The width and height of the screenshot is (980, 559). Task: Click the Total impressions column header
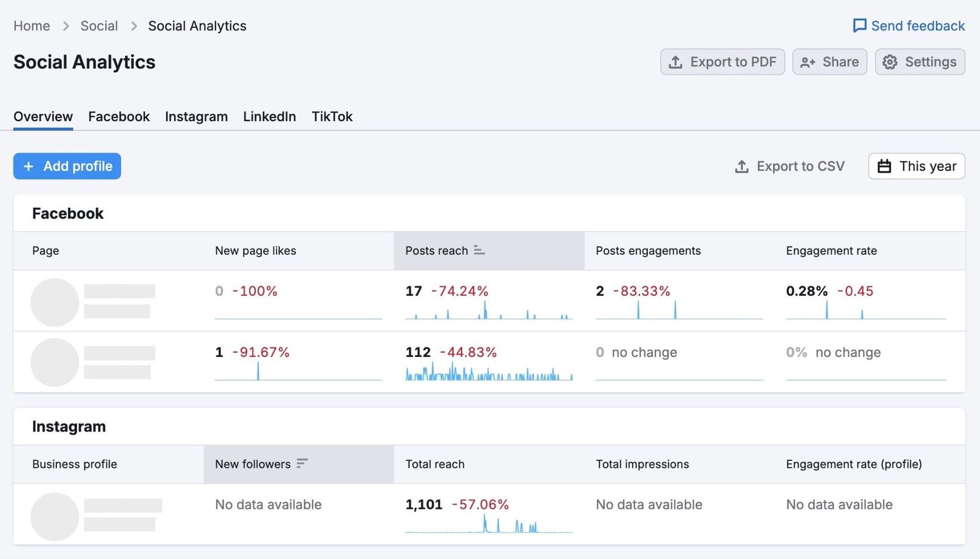[x=643, y=464]
